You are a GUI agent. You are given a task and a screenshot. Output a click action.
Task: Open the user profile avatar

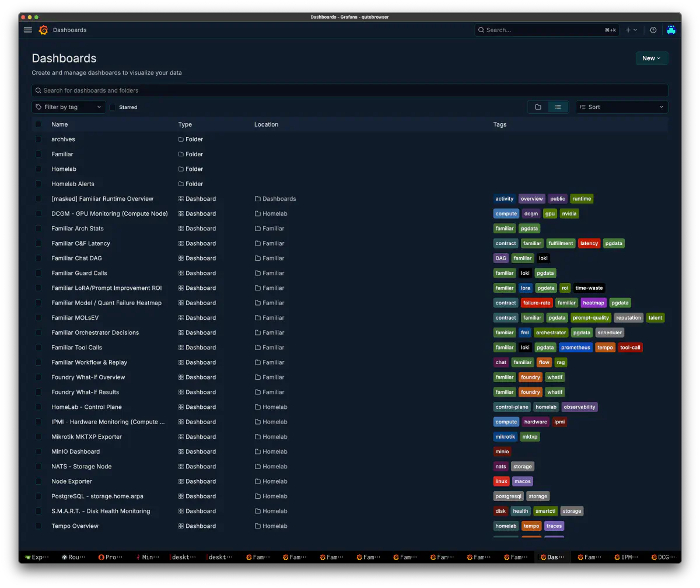[x=671, y=30]
